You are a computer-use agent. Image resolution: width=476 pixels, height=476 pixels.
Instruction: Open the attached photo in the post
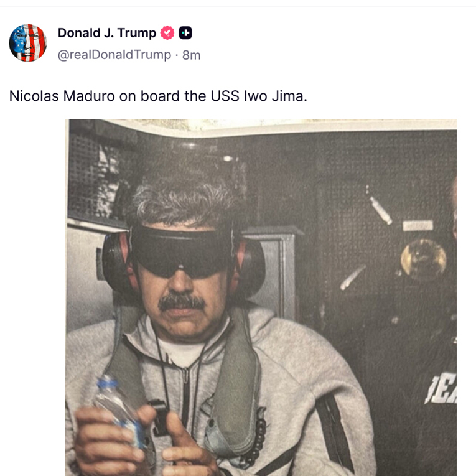pyautogui.click(x=261, y=297)
